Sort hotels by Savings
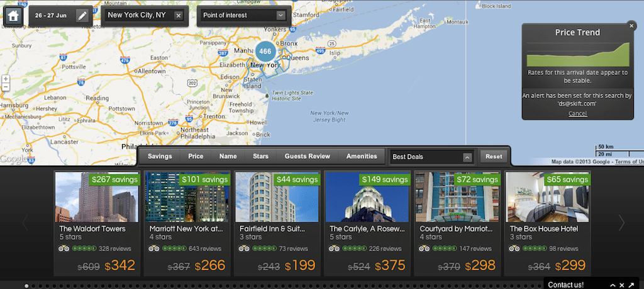644x289 pixels. pyautogui.click(x=160, y=156)
